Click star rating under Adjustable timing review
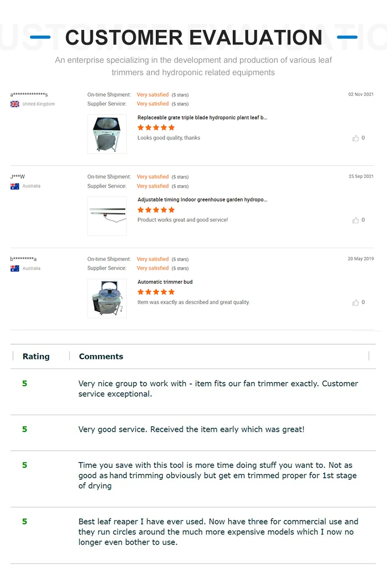Viewport: 387px width, 588px height. [x=156, y=210]
